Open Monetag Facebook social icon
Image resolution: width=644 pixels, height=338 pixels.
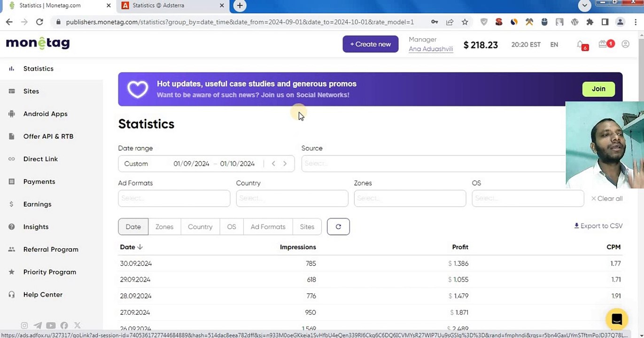tap(64, 325)
